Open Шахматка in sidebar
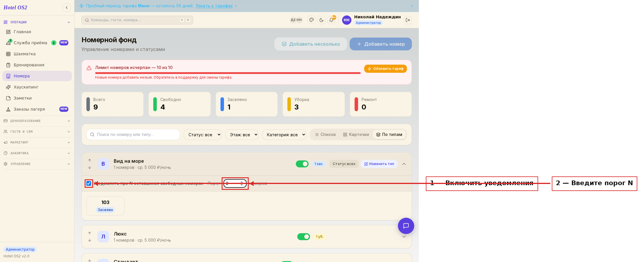Image resolution: width=644 pixels, height=262 pixels. point(37,54)
